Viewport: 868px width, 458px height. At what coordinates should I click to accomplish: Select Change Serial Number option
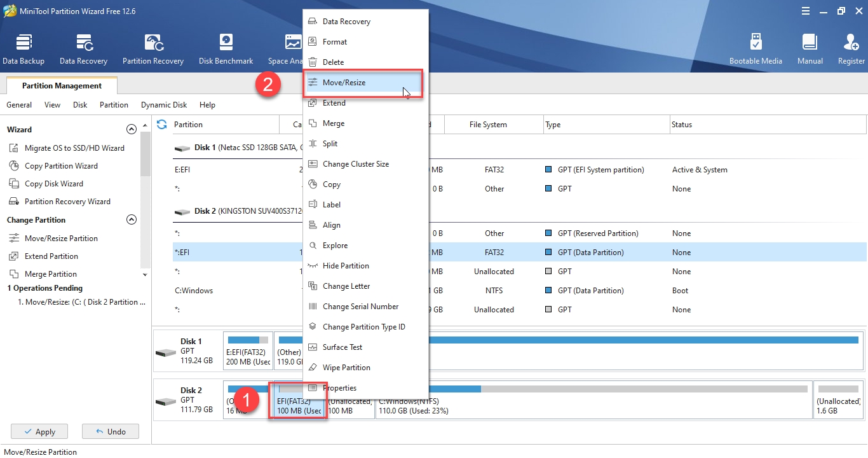[x=365, y=307]
